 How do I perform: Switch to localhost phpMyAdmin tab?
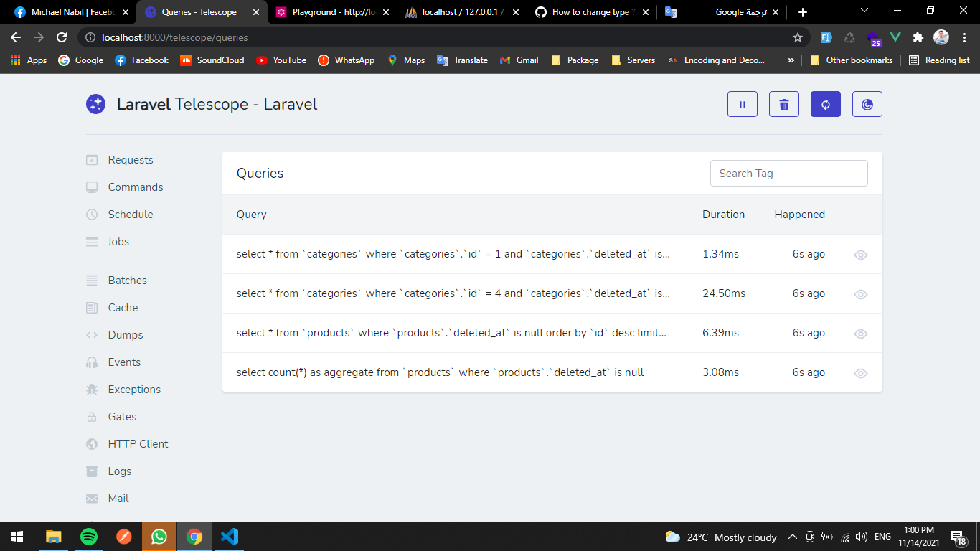[461, 12]
